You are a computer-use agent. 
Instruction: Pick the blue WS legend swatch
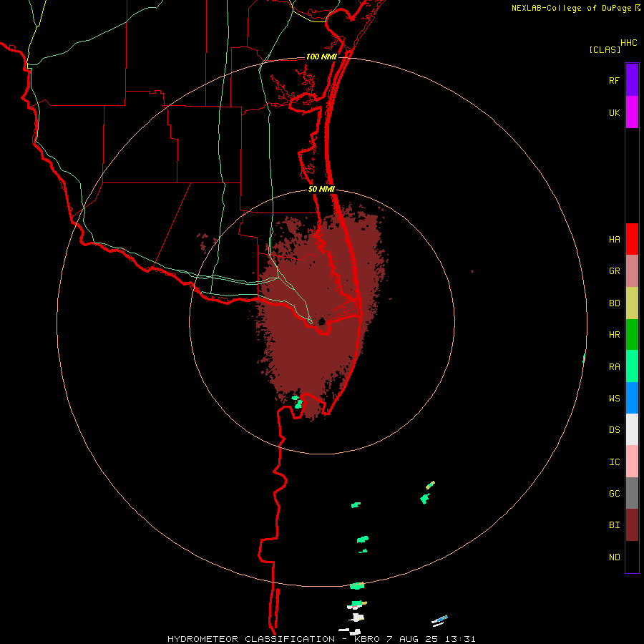click(x=632, y=398)
